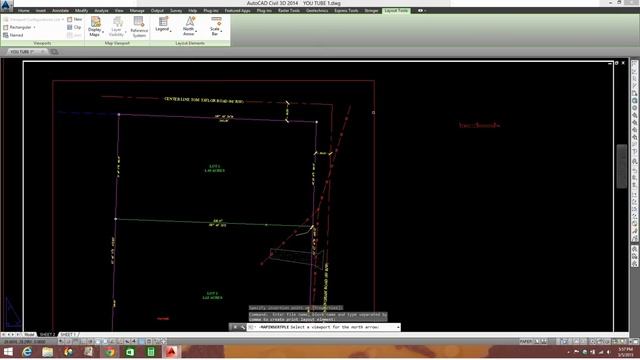Click the Centerline Tom Taylor Road label
The image size is (640, 360).
click(204, 100)
